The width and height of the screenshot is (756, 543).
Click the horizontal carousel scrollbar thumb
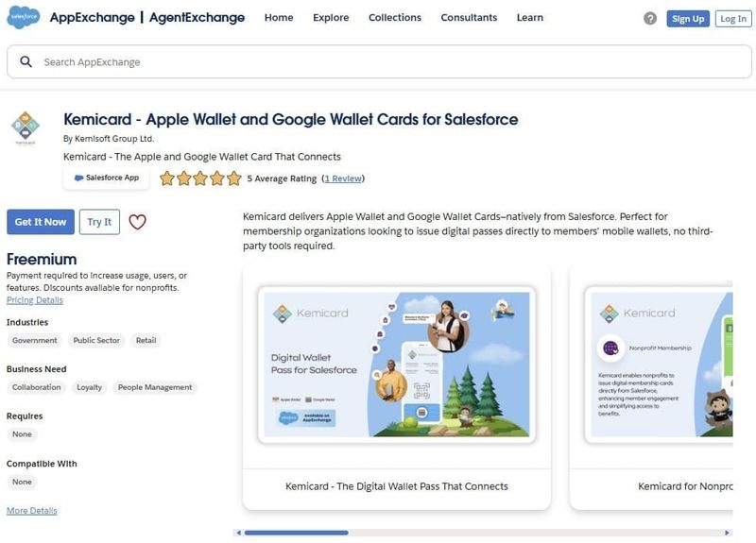coord(296,533)
